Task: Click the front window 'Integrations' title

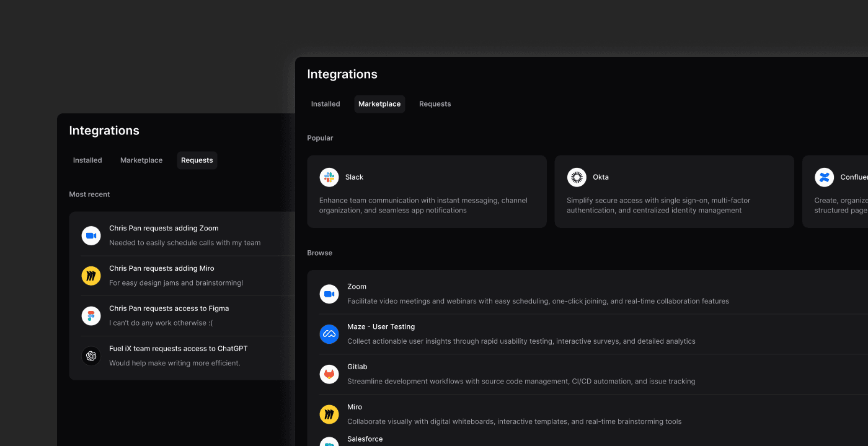Action: click(x=342, y=74)
